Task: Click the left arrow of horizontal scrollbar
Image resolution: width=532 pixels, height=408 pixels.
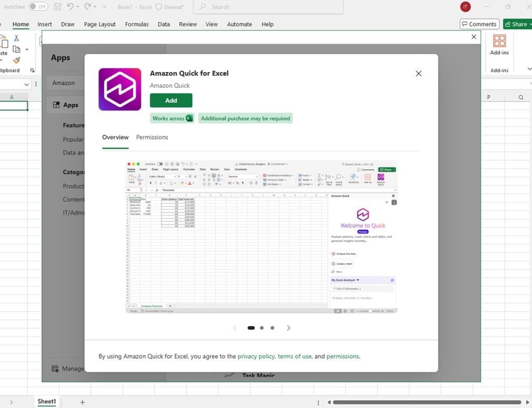Action: click(x=329, y=402)
